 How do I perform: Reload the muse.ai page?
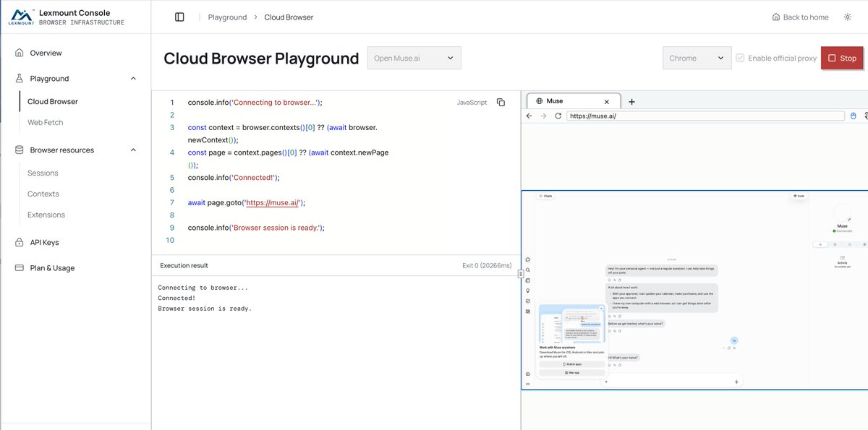(x=558, y=116)
